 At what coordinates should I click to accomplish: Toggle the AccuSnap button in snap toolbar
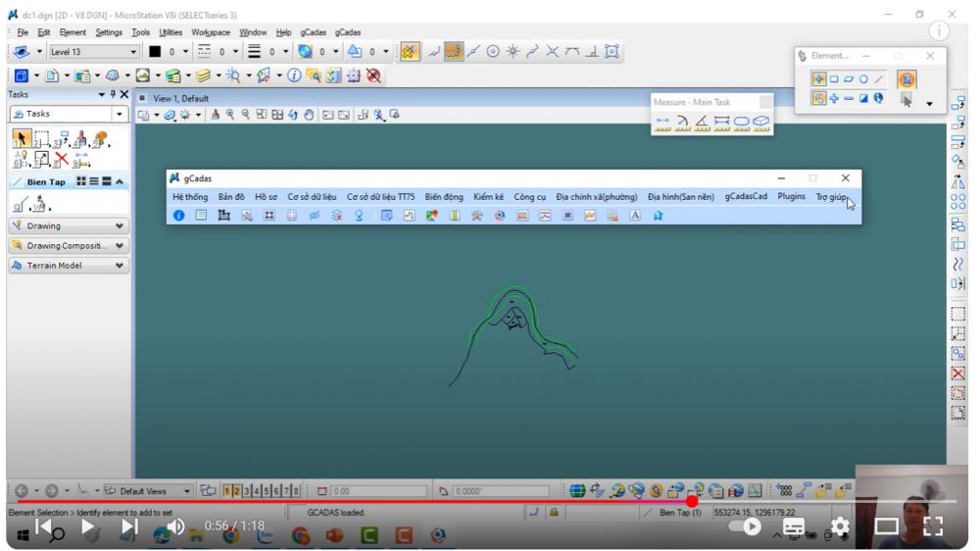(x=410, y=50)
